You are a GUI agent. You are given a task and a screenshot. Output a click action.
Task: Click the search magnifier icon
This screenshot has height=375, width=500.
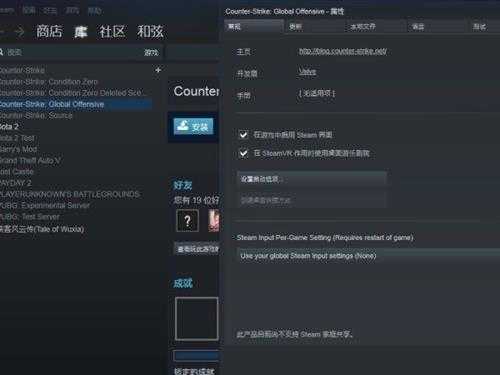(x=1, y=52)
